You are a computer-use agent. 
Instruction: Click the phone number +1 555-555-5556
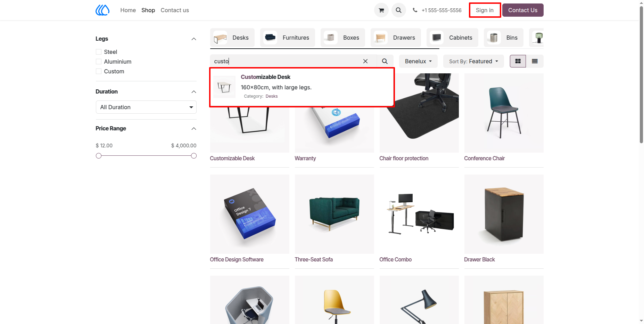pyautogui.click(x=441, y=10)
